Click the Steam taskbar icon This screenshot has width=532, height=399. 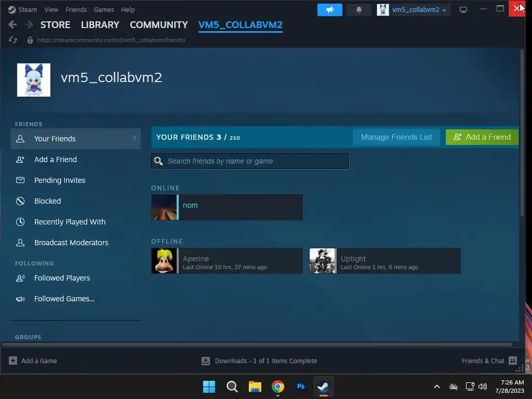(x=323, y=387)
